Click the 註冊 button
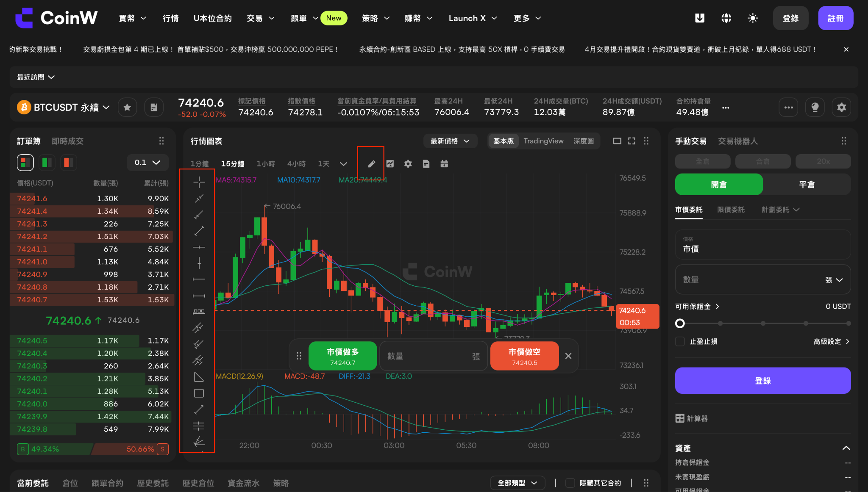Image resolution: width=868 pixels, height=492 pixels. click(x=835, y=18)
